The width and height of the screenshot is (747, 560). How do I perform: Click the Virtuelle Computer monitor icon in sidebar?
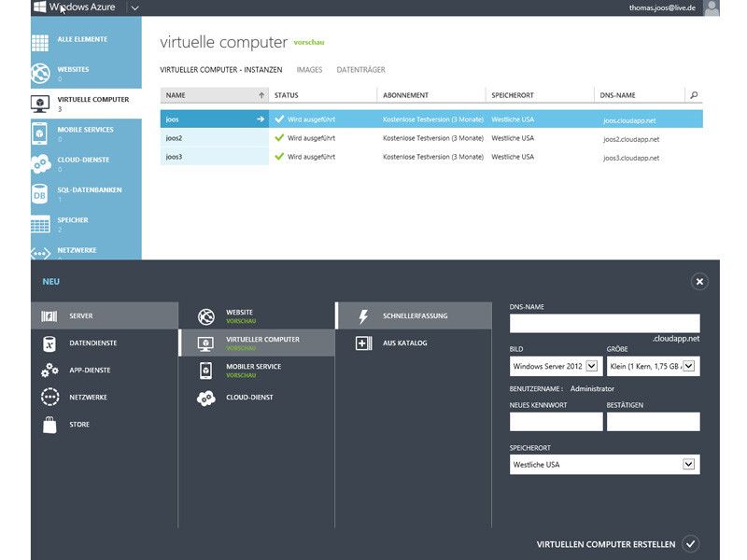(40, 104)
